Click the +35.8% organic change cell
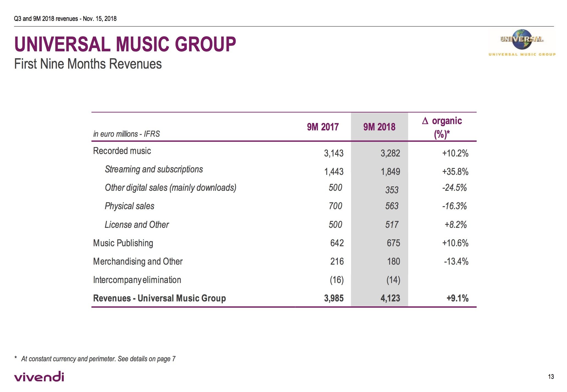Image resolution: width=567 pixels, height=392 pixels. point(455,172)
